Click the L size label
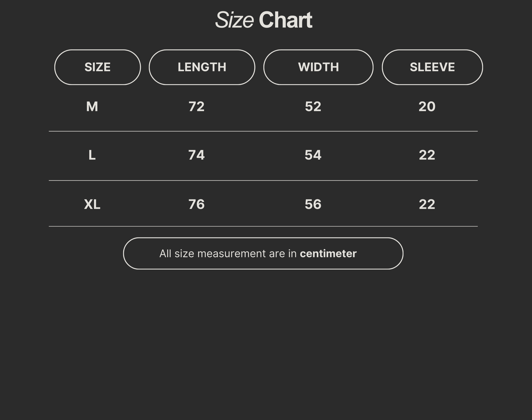Image resolution: width=532 pixels, height=420 pixels. (92, 155)
